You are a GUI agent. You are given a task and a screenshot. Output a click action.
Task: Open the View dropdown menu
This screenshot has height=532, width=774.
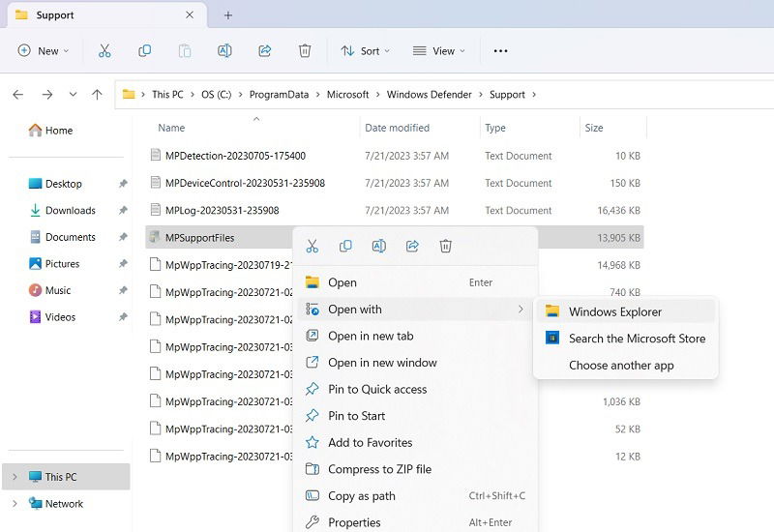pyautogui.click(x=438, y=51)
